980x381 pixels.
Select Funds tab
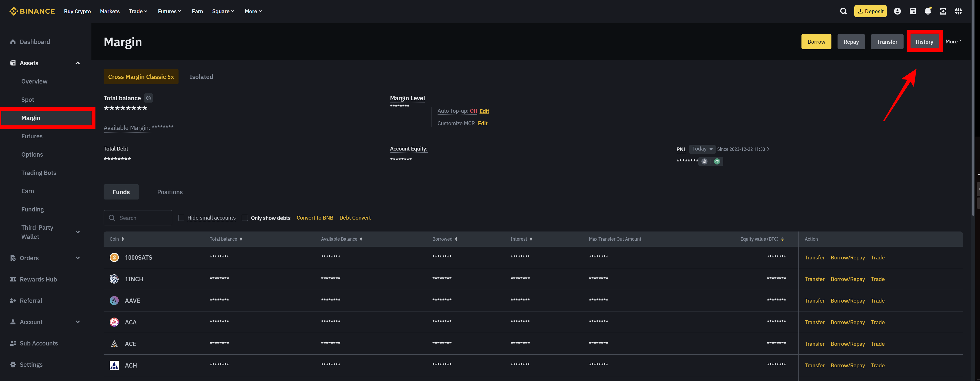[121, 192]
